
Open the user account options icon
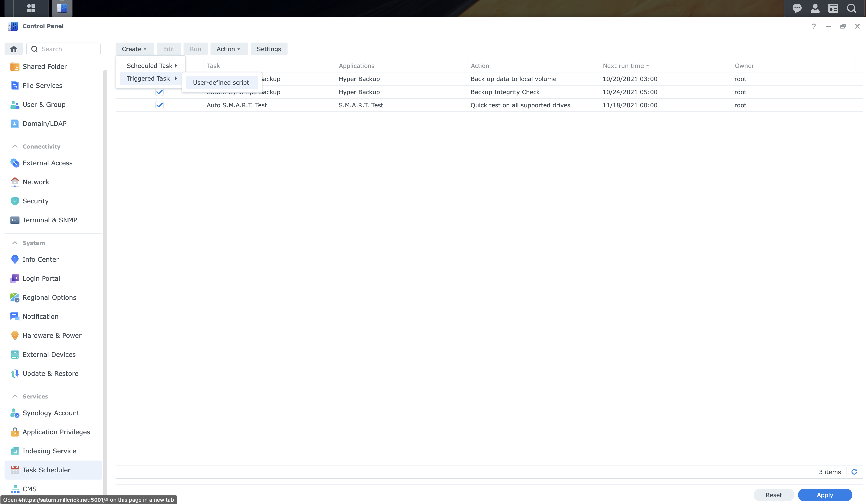tap(815, 8)
